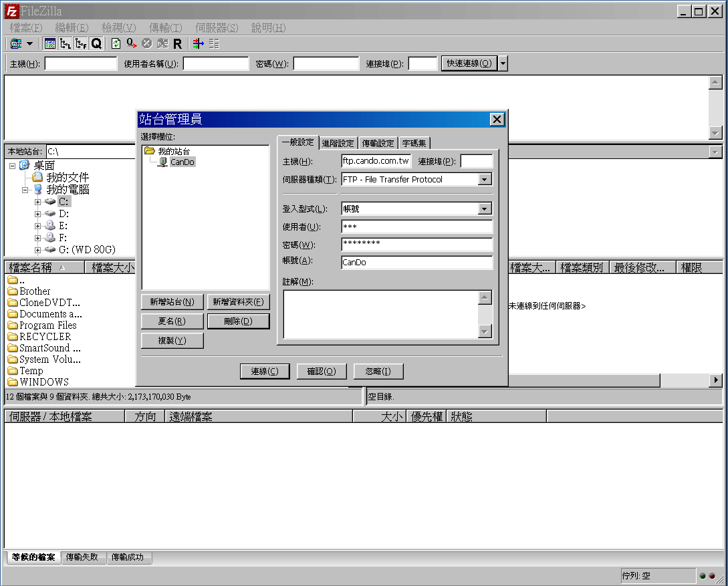The image size is (728, 586).
Task: Collapse the 我的電腦 tree node
Action: tap(25, 190)
